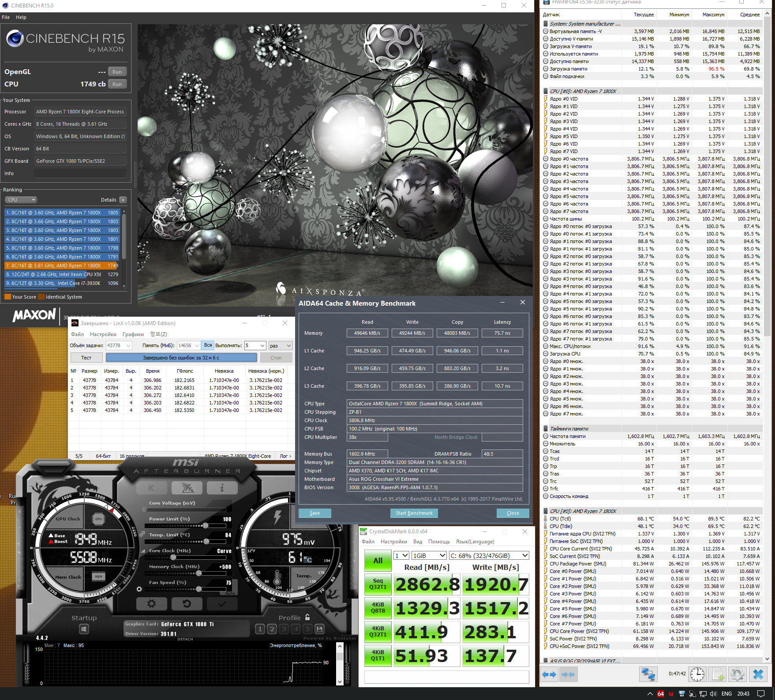Open HWiNFO remote network monitoring icon
Viewport: 775px width, 700px height.
(648, 674)
